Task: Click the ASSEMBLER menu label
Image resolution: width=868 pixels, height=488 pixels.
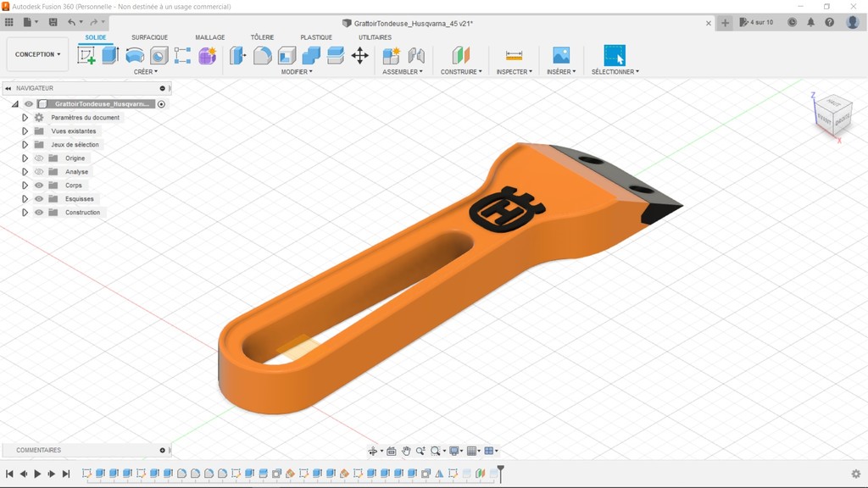Action: (x=402, y=72)
